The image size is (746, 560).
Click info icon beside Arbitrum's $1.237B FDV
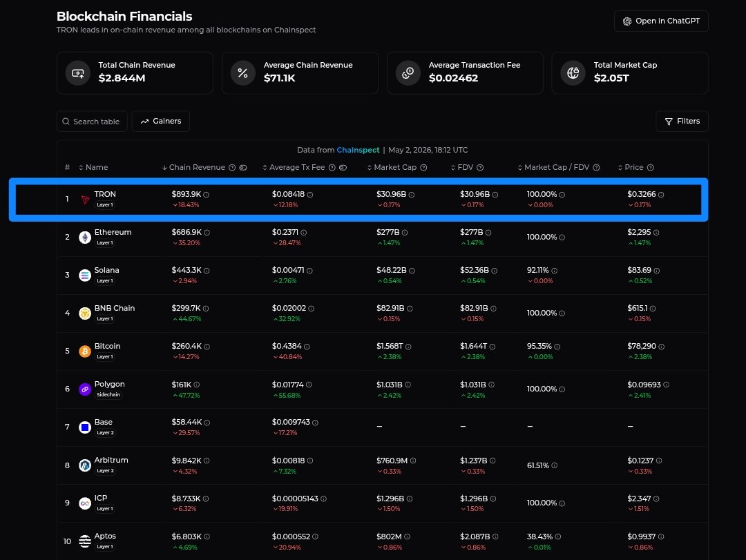(x=492, y=461)
